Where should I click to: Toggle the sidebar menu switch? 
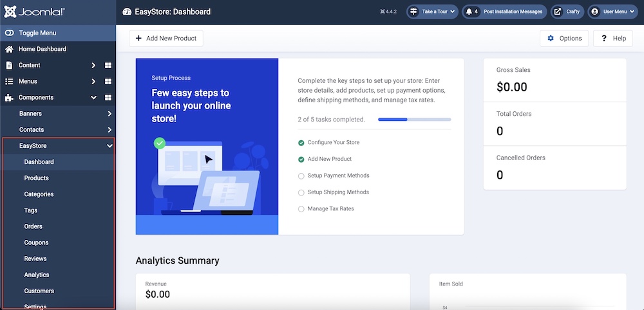click(9, 33)
